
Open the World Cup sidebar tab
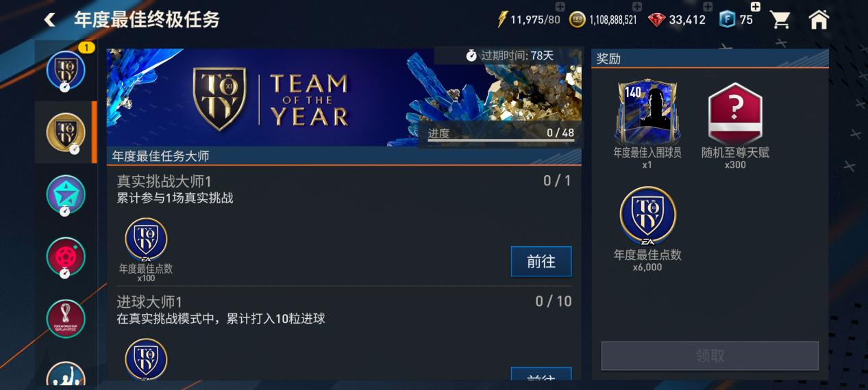(x=66, y=319)
